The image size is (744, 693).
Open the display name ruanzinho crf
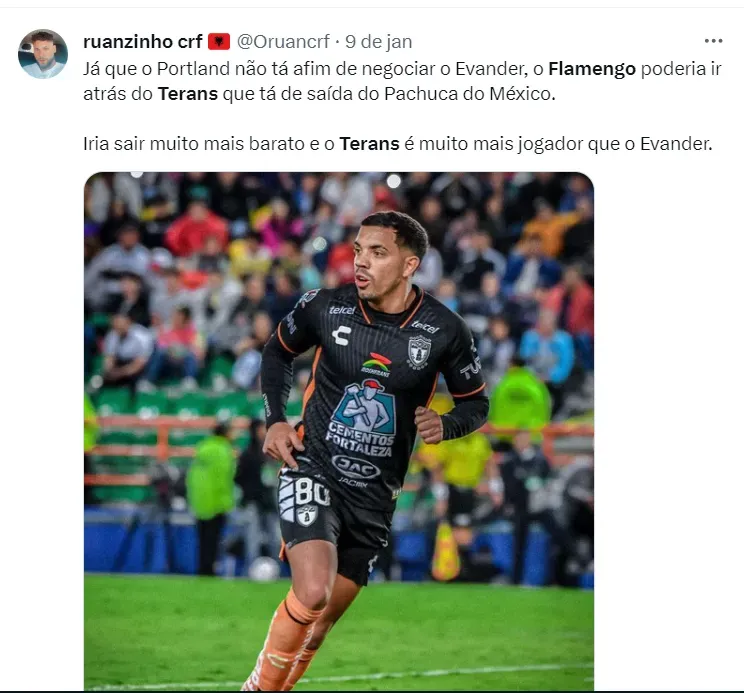(x=143, y=42)
